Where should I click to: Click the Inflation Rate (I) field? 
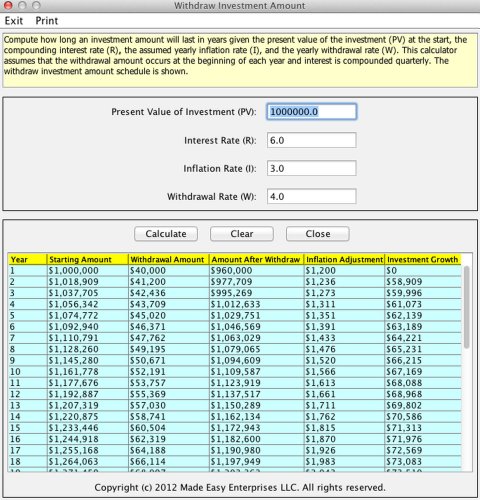click(x=312, y=168)
